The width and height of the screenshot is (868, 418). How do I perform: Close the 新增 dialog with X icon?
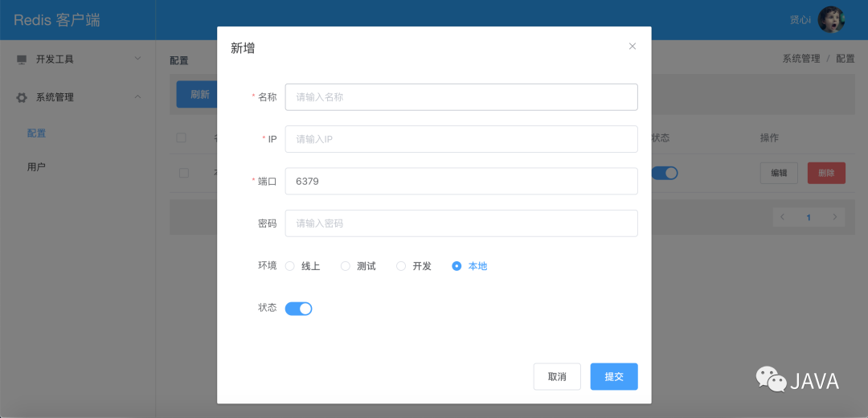point(633,46)
